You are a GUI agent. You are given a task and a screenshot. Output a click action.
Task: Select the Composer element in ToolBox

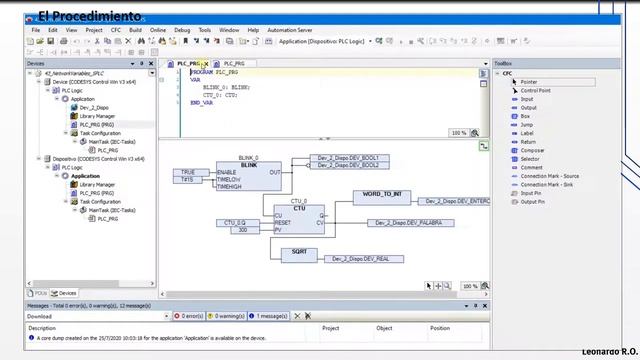click(x=528, y=151)
